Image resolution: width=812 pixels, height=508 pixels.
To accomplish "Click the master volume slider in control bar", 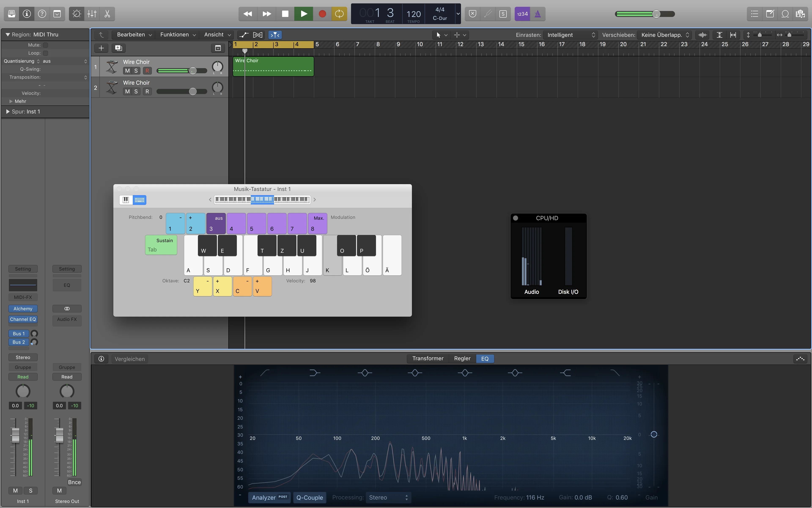I will (x=645, y=14).
